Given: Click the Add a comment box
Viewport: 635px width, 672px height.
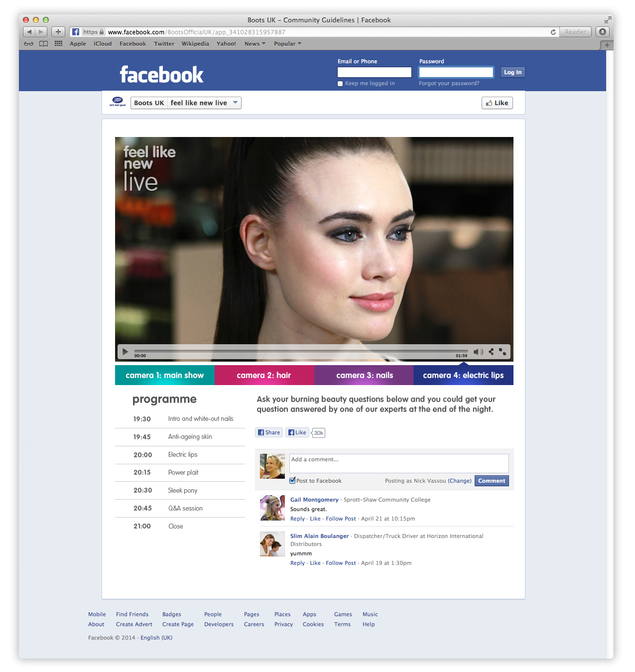Looking at the screenshot, I should pyautogui.click(x=399, y=463).
